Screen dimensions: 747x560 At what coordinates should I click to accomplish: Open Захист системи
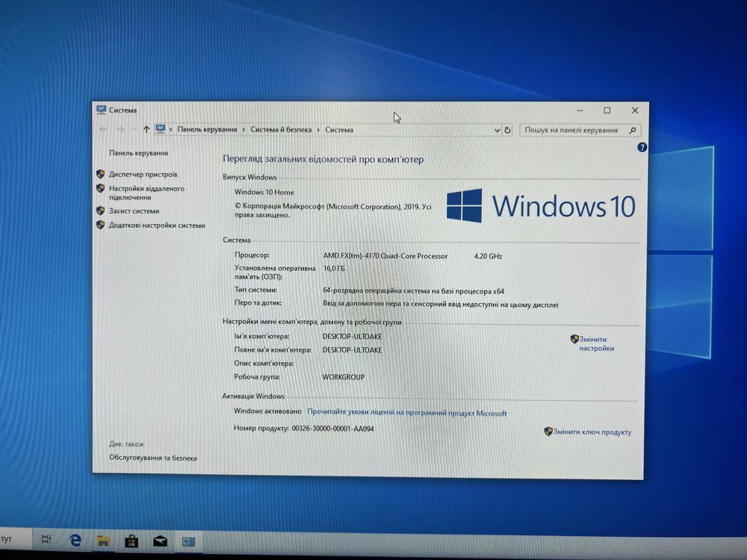(x=134, y=211)
